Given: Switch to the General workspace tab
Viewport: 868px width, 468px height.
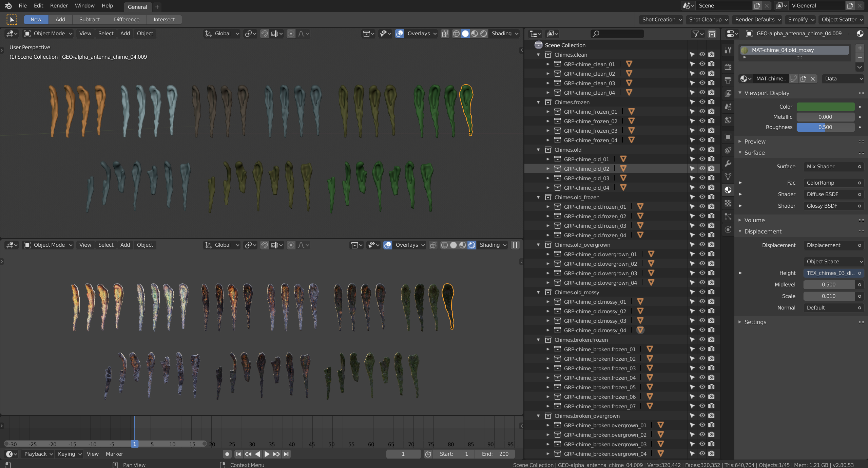Looking at the screenshot, I should pos(137,7).
